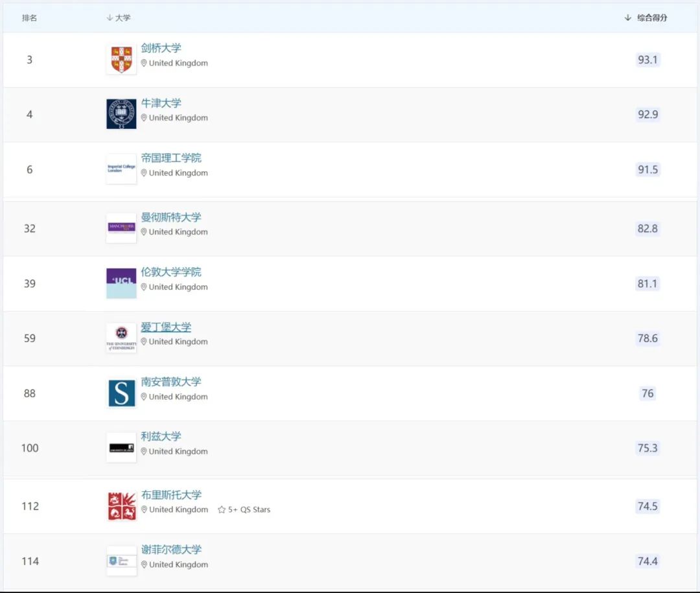700x593 pixels.
Task: Click rank number 39
Action: [x=29, y=283]
